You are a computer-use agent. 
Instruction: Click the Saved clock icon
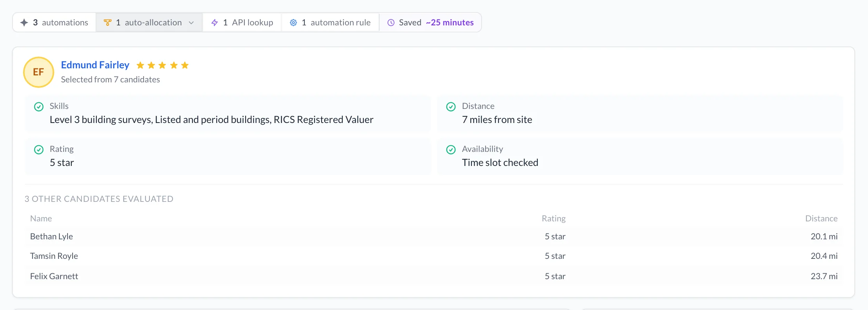click(391, 23)
